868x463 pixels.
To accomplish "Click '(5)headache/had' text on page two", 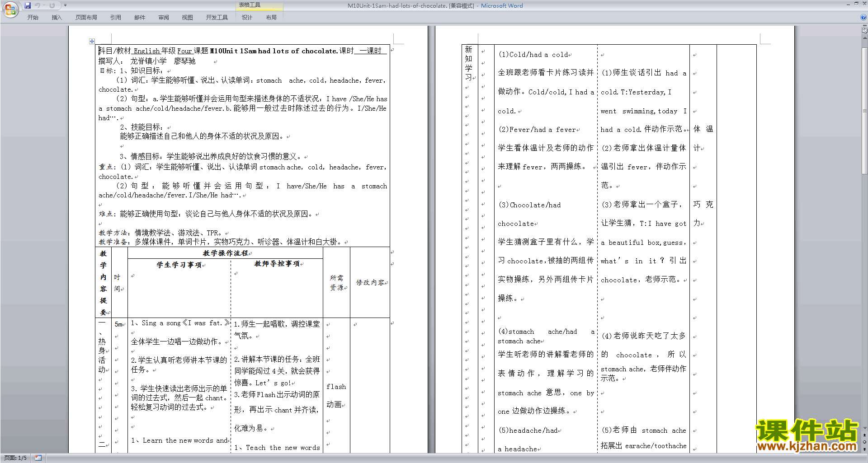I will point(528,430).
